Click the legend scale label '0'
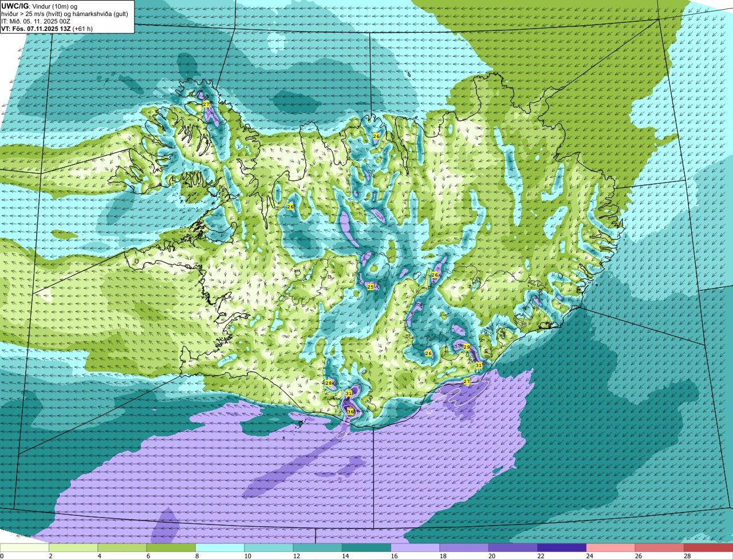Image resolution: width=733 pixels, height=560 pixels. click(x=2, y=556)
